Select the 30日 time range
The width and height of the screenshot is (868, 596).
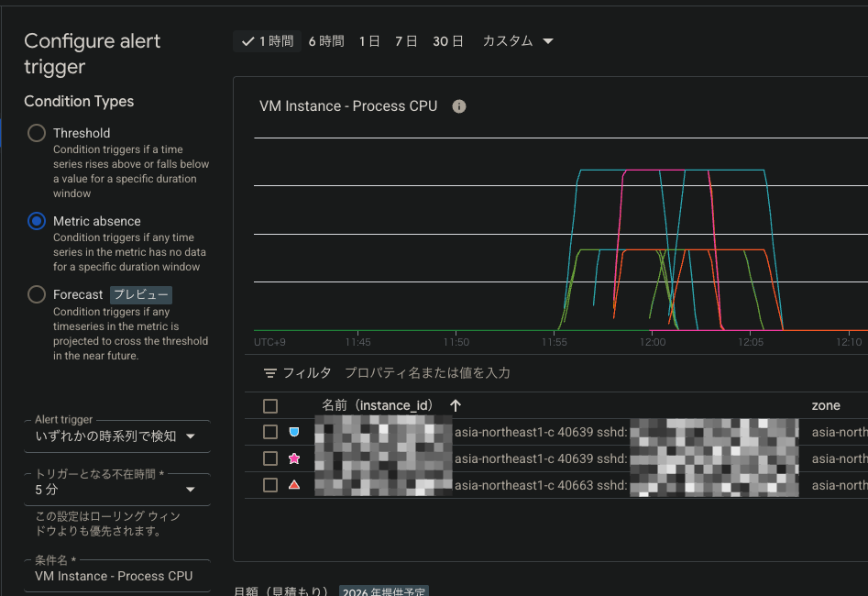coord(448,41)
